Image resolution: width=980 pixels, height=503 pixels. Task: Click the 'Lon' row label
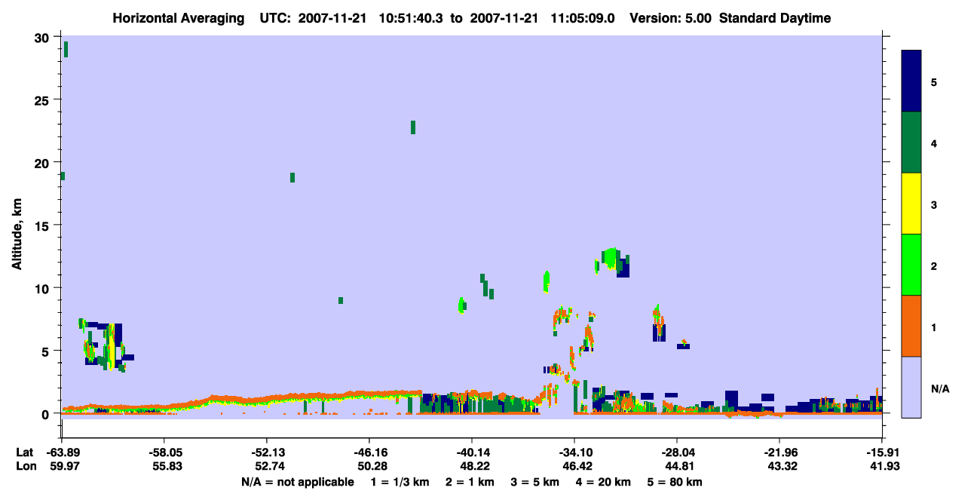point(26,467)
